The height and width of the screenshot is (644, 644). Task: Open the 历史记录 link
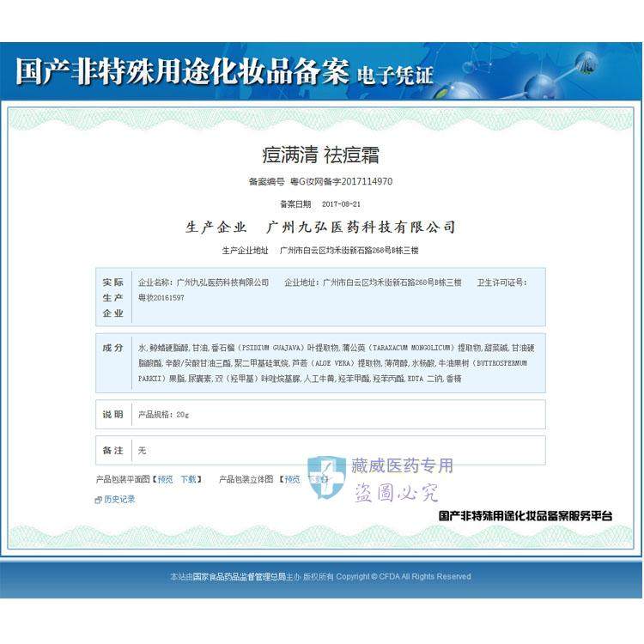[x=119, y=499]
